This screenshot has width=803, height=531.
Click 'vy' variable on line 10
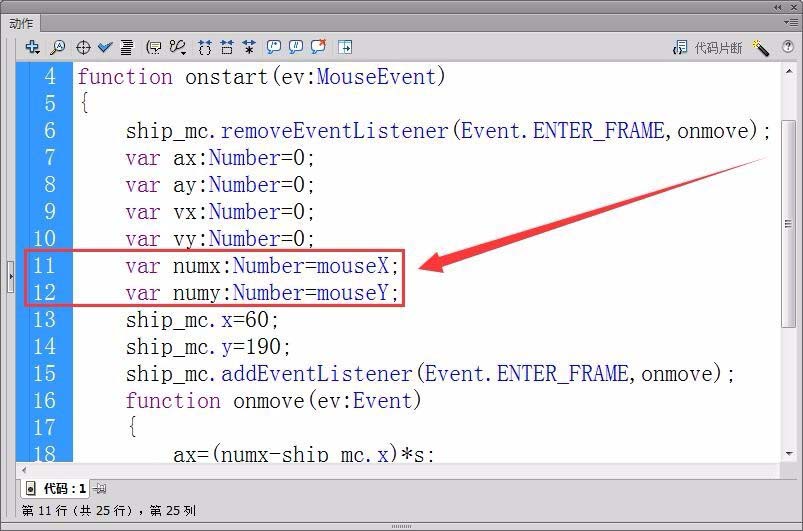(185, 240)
